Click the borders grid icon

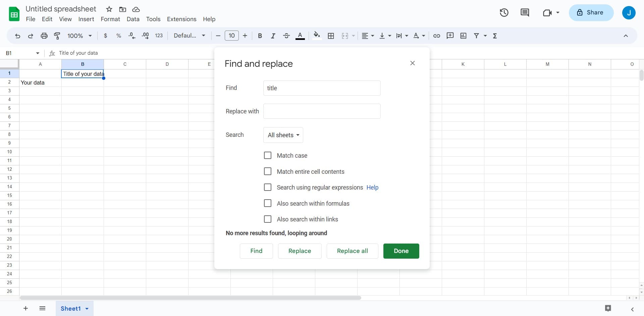tap(331, 36)
